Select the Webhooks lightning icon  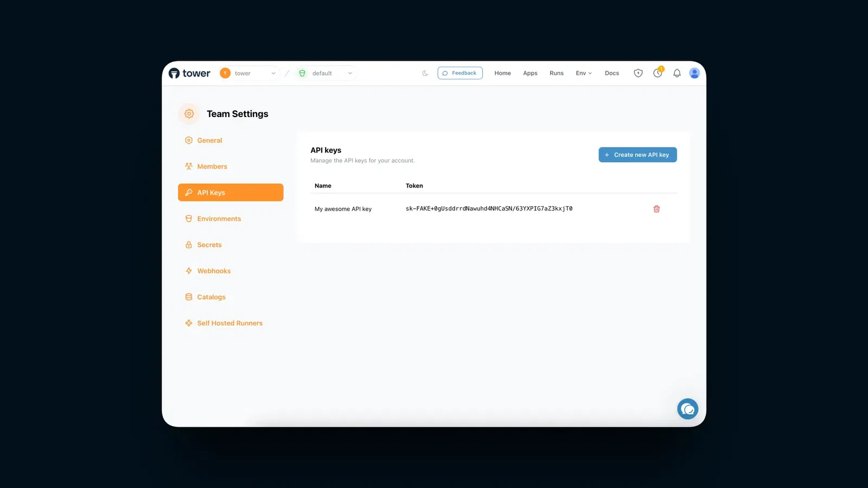pyautogui.click(x=188, y=271)
